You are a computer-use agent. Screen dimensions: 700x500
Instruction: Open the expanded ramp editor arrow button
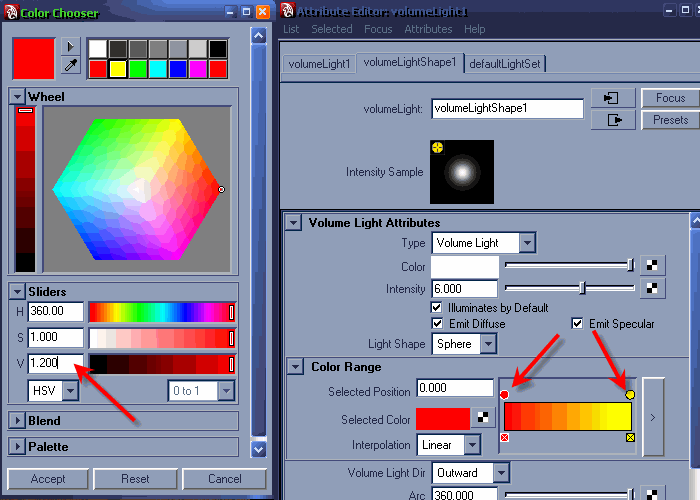coord(653,416)
